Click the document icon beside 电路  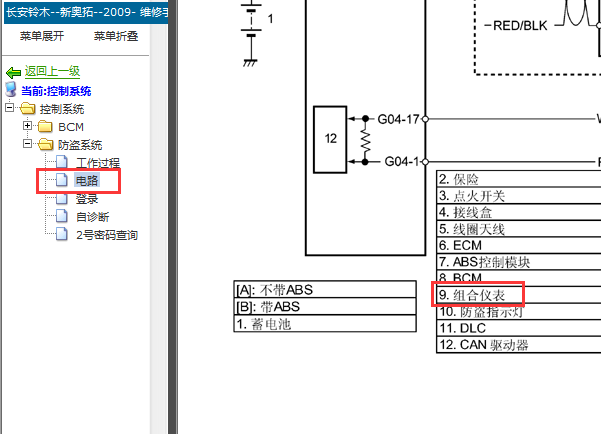(62, 179)
